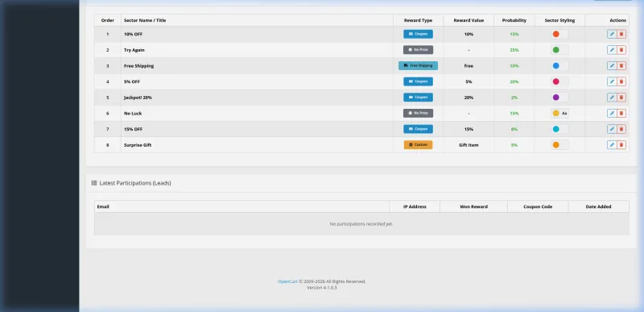Click the IP Address column header
The width and height of the screenshot is (644, 312).
point(415,206)
